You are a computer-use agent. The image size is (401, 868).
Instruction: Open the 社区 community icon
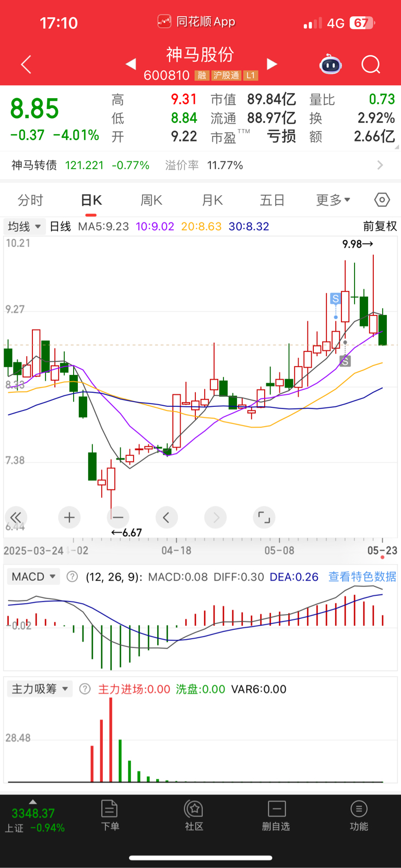[194, 815]
